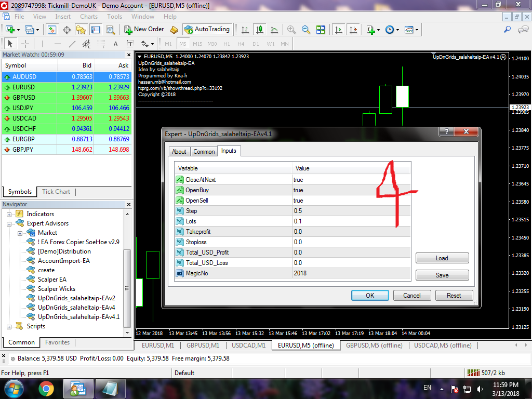532x399 pixels.
Task: Click the Load button
Action: pyautogui.click(x=442, y=258)
